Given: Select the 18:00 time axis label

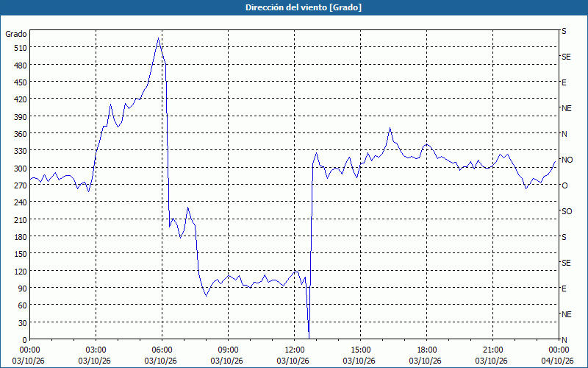Looking at the screenshot, I should point(427,350).
